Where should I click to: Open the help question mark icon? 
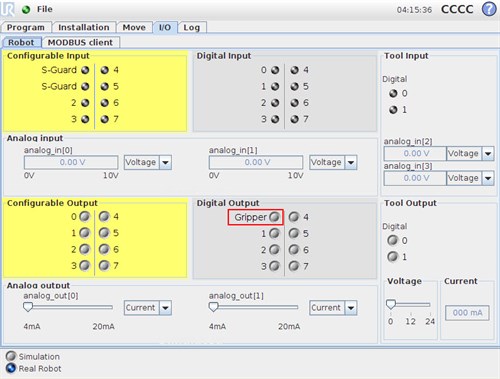click(489, 9)
